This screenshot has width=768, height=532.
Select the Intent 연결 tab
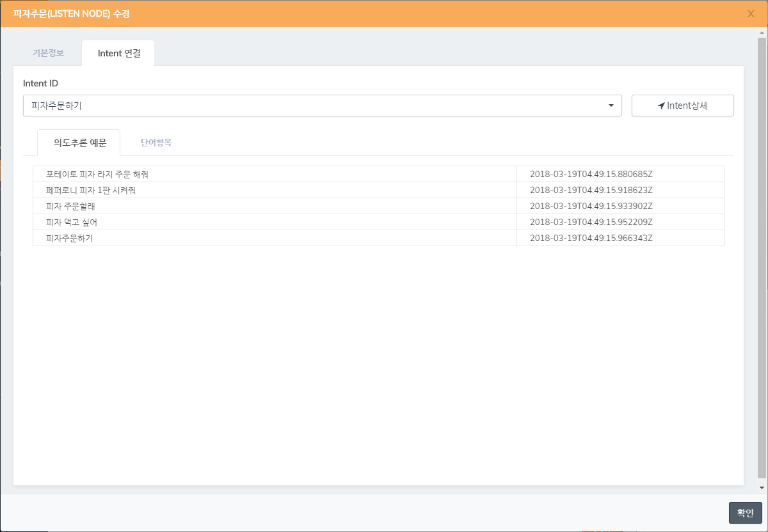click(119, 53)
